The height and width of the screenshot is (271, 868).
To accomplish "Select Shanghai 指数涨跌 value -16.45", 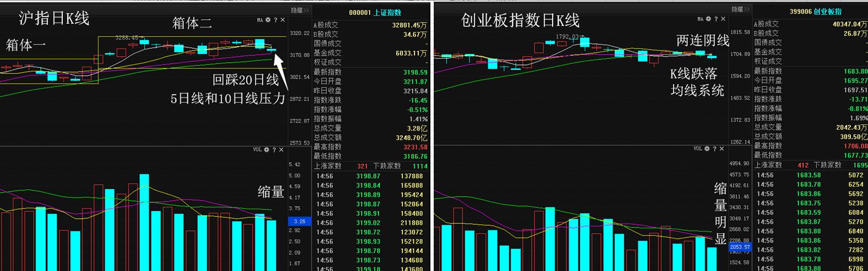I will pos(418,100).
